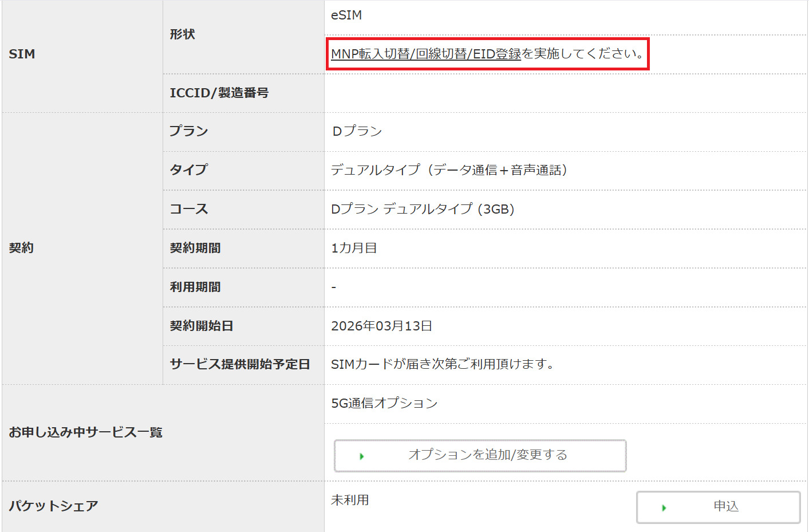
Task: Open the MNP転入切替/回線切替/EID登録 link
Action: [425, 54]
